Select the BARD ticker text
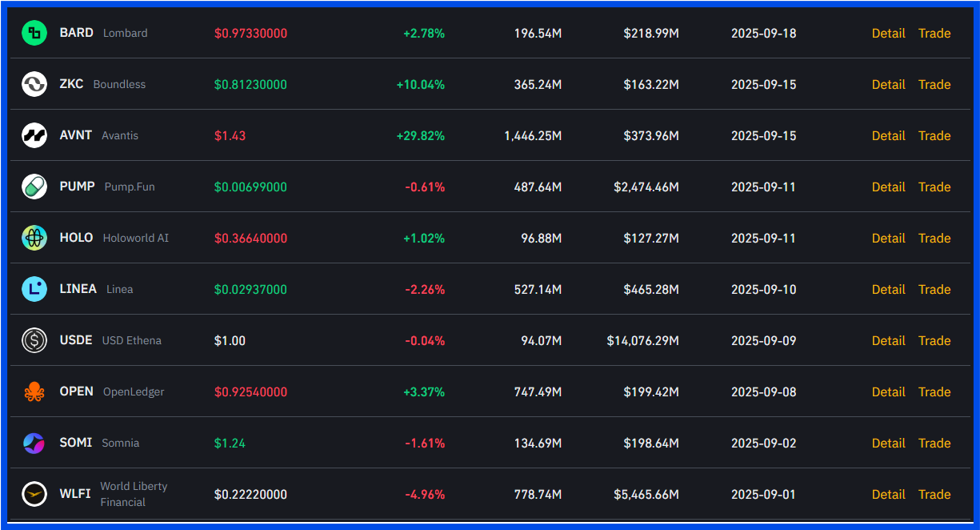 76,33
